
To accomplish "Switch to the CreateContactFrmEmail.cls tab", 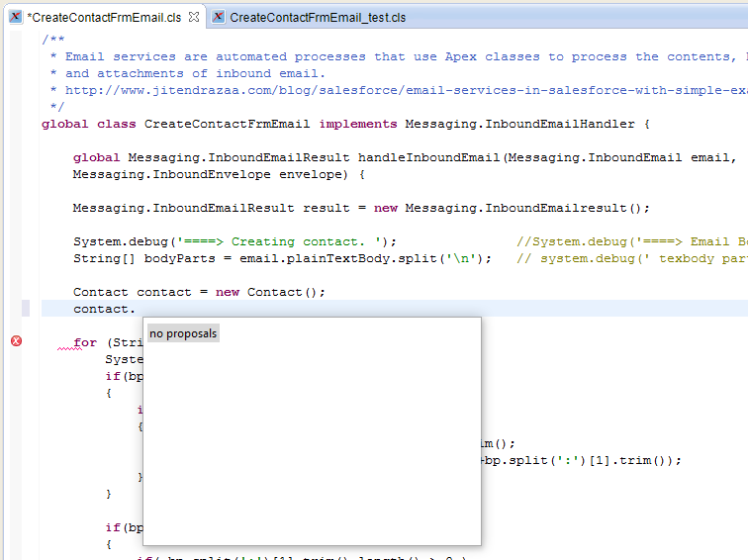I will click(104, 18).
